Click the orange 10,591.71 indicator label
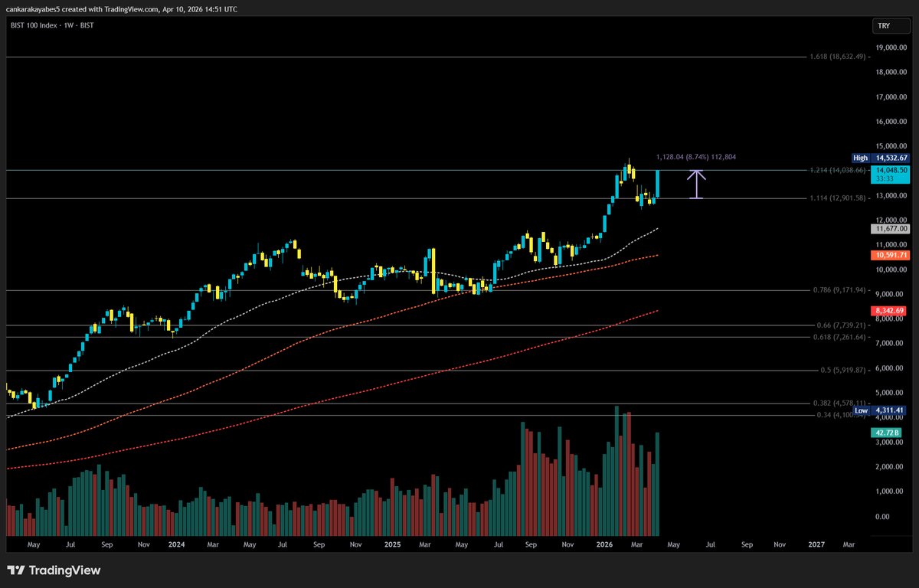The image size is (919, 588). 891,253
